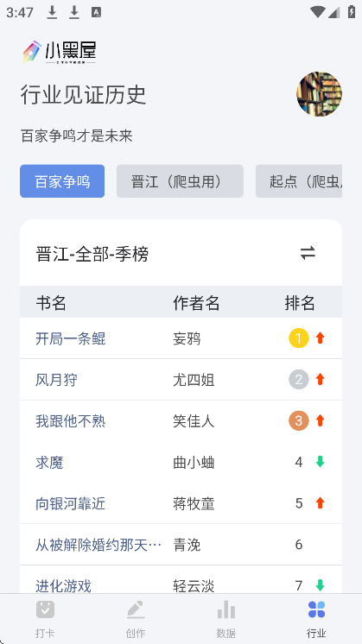Image resolution: width=362 pixels, height=644 pixels.
Task: Select the 百家争鸣 category tab
Action: (62, 181)
